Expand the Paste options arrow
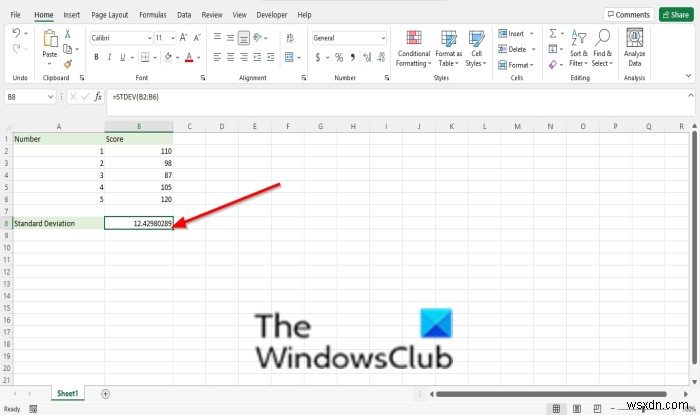This screenshot has width=700, height=415. click(50, 64)
